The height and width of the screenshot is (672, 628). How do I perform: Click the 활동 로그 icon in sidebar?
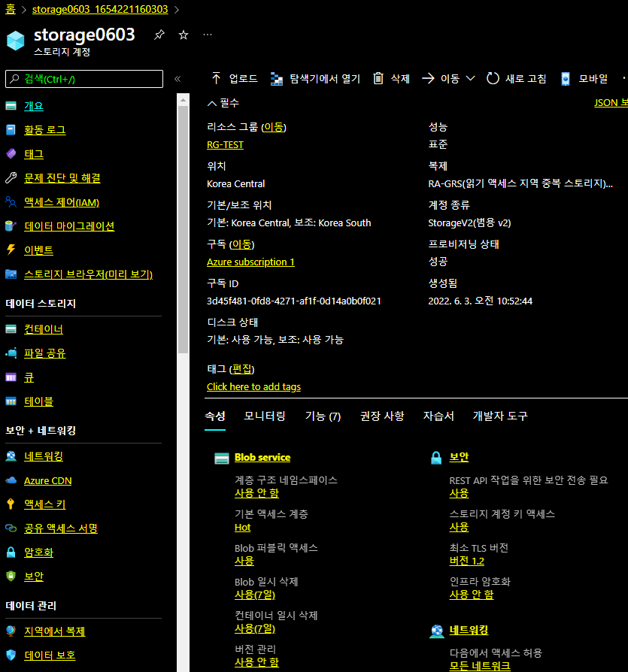pos(11,130)
